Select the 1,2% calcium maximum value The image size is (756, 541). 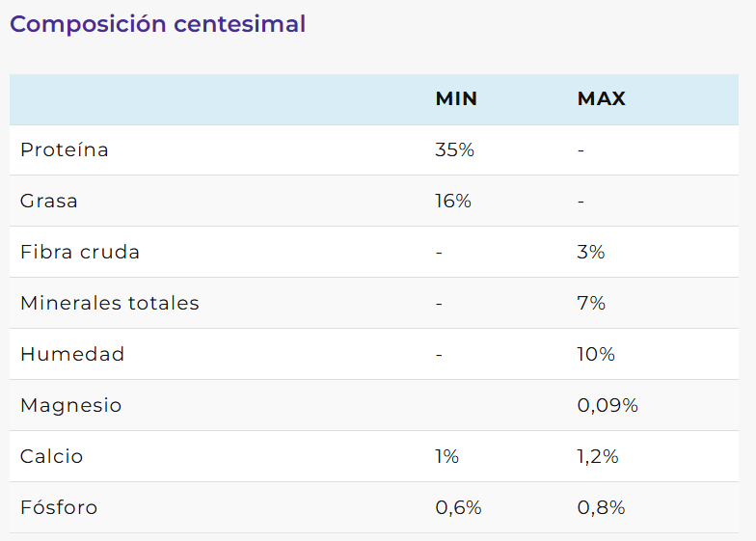(598, 457)
